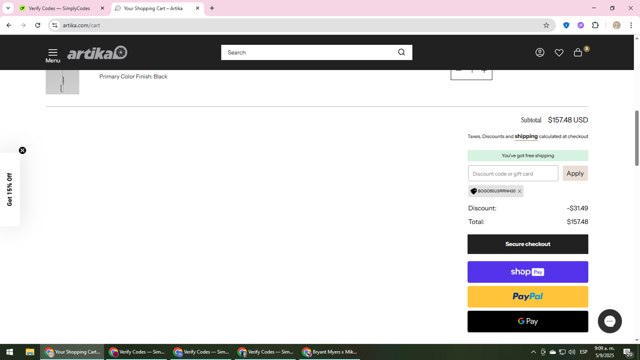The height and width of the screenshot is (360, 640).
Task: Pay with PayPal button
Action: click(528, 297)
